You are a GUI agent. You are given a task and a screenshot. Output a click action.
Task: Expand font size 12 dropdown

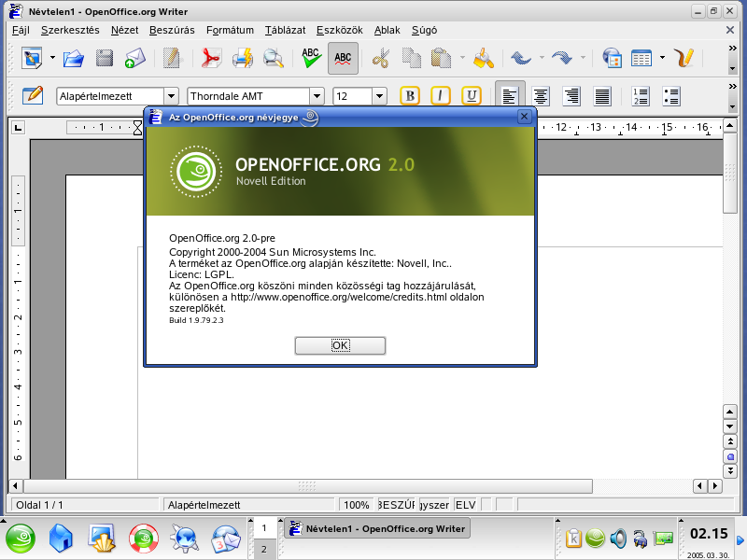click(x=379, y=96)
